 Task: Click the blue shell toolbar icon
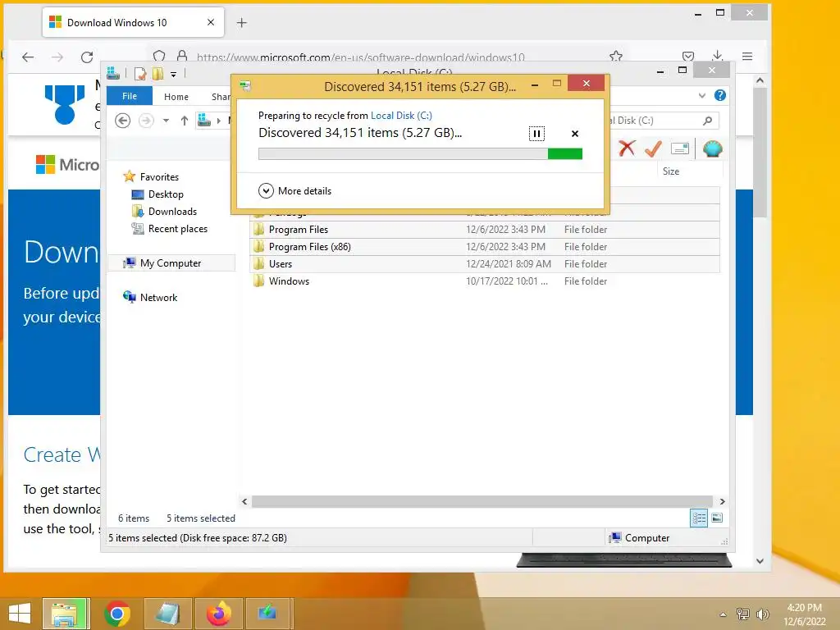click(713, 148)
